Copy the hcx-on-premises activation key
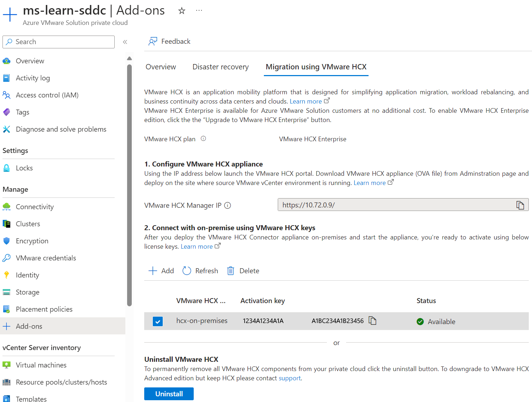Screen dimensions: 532x402 (373, 321)
